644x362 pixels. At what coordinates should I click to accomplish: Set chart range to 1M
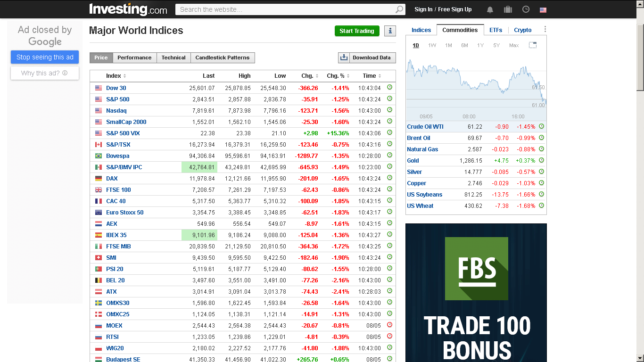(448, 45)
